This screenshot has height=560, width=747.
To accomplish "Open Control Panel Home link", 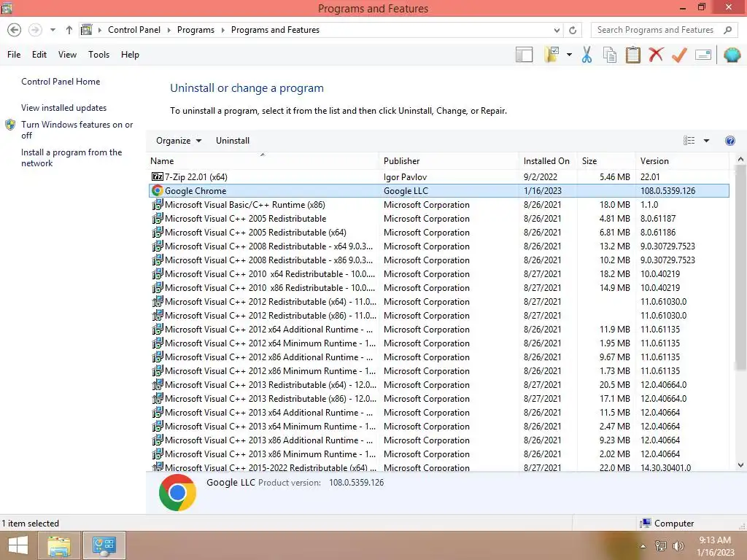I will [x=61, y=82].
